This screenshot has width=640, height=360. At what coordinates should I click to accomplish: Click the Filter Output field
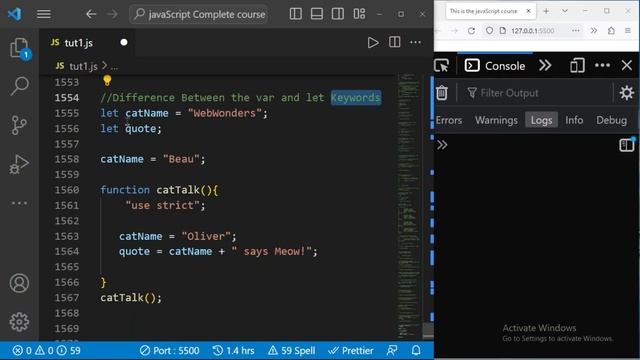click(x=539, y=93)
